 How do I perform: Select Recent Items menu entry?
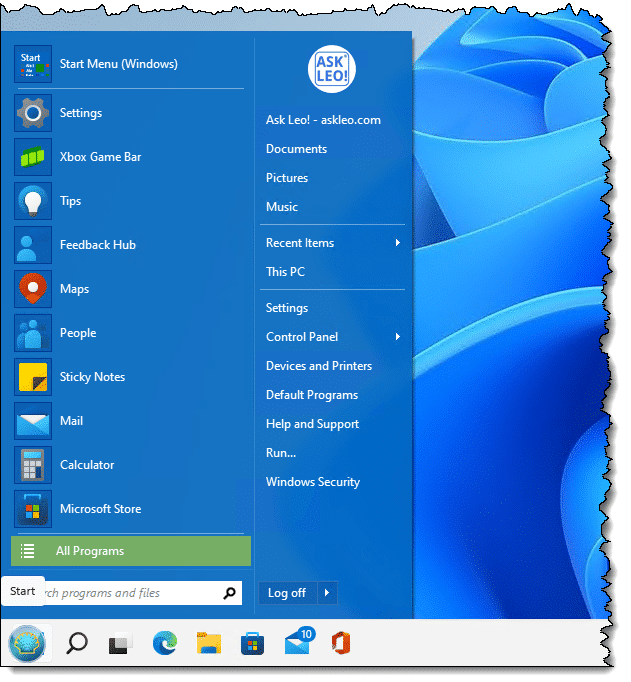coord(333,243)
